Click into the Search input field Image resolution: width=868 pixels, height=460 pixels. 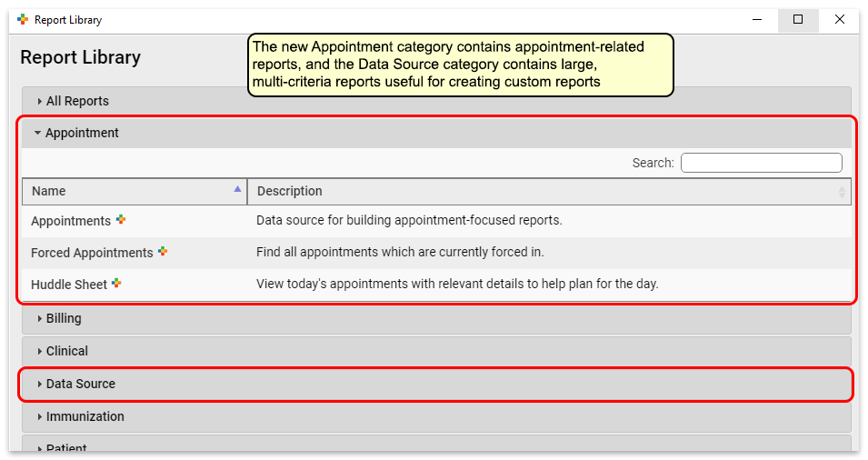761,163
